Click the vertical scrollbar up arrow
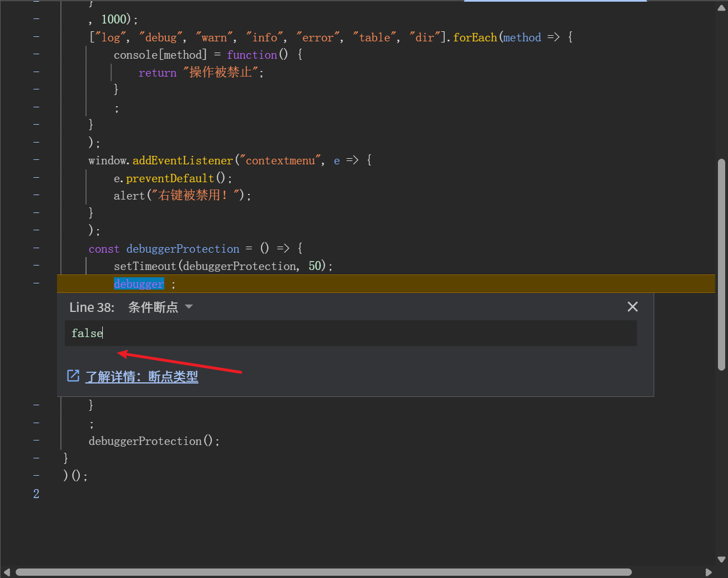Image resolution: width=728 pixels, height=578 pixels. [721, 8]
